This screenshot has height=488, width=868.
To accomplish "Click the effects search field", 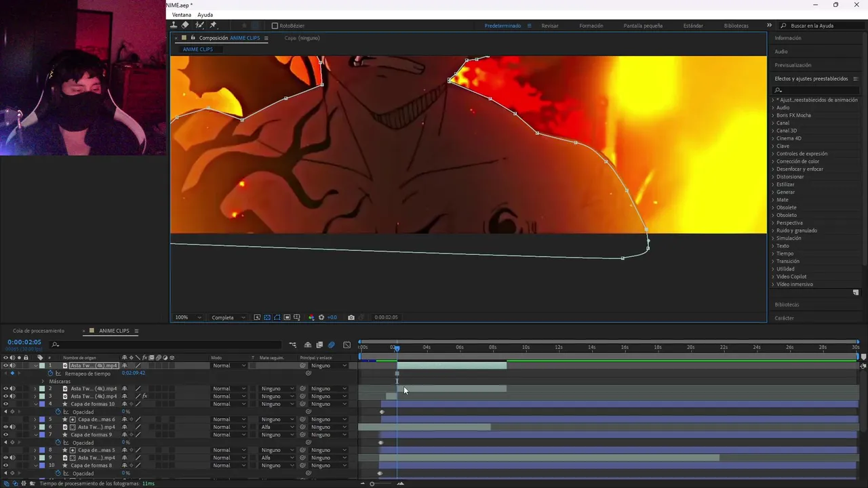I will point(816,90).
